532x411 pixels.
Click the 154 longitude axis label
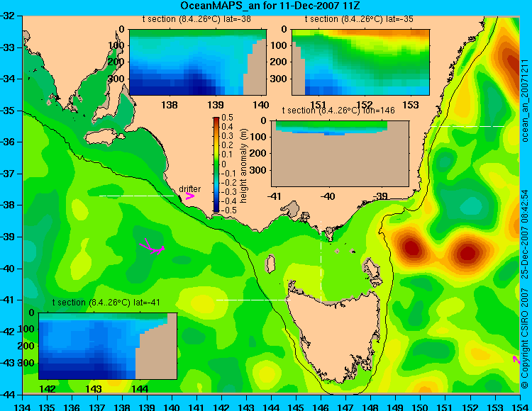tap(519, 407)
